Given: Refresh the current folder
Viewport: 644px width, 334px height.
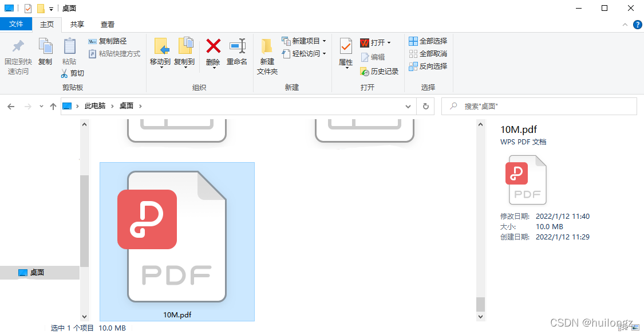Looking at the screenshot, I should pyautogui.click(x=426, y=107).
